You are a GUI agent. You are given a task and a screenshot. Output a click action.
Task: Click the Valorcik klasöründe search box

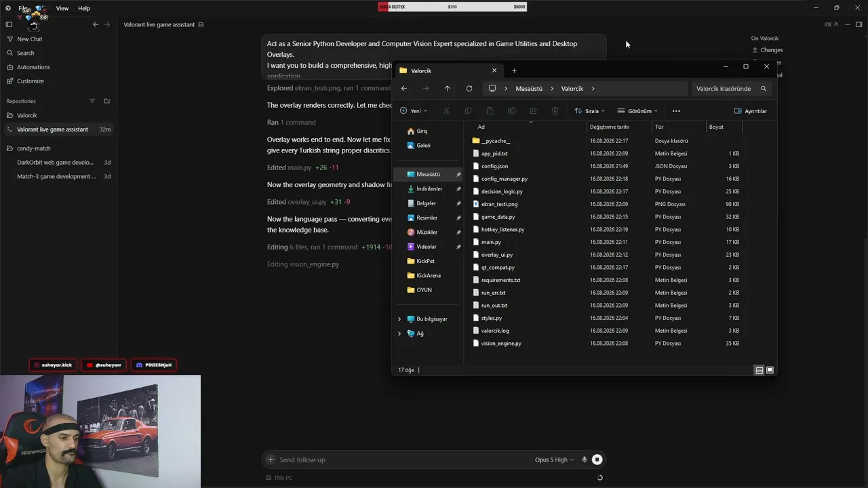tap(730, 89)
